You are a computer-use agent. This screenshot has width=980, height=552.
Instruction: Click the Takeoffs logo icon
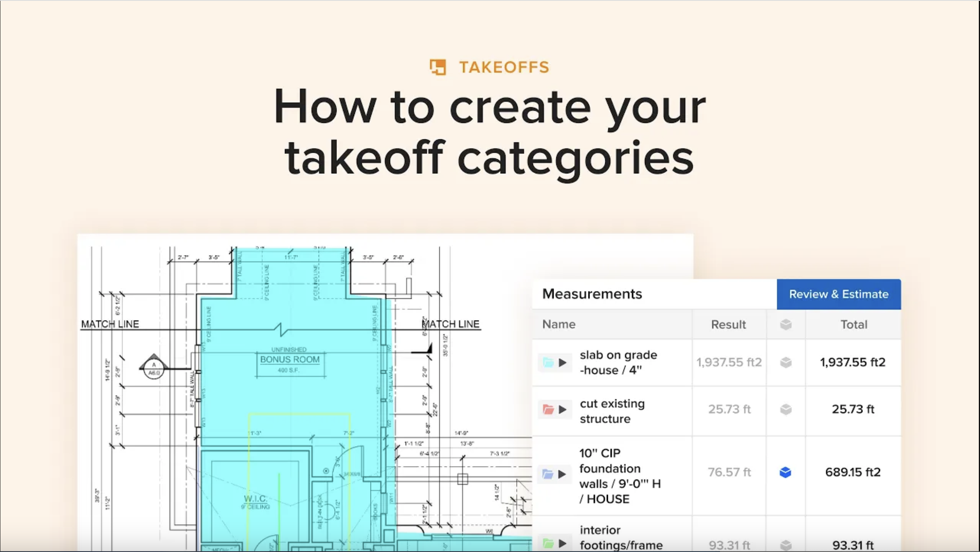click(x=438, y=67)
